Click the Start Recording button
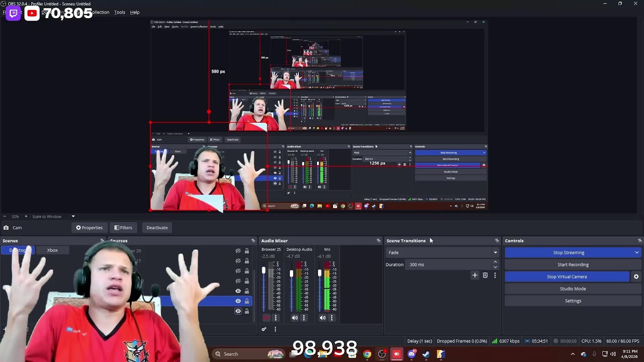This screenshot has width=644, height=362. point(573,264)
